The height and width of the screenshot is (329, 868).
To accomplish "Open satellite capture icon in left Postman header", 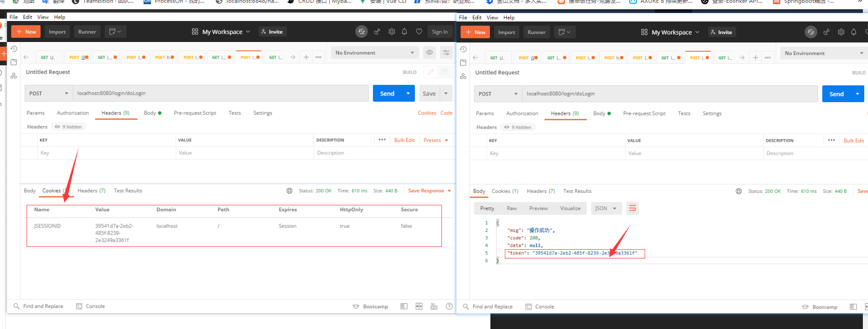I will pos(377,32).
